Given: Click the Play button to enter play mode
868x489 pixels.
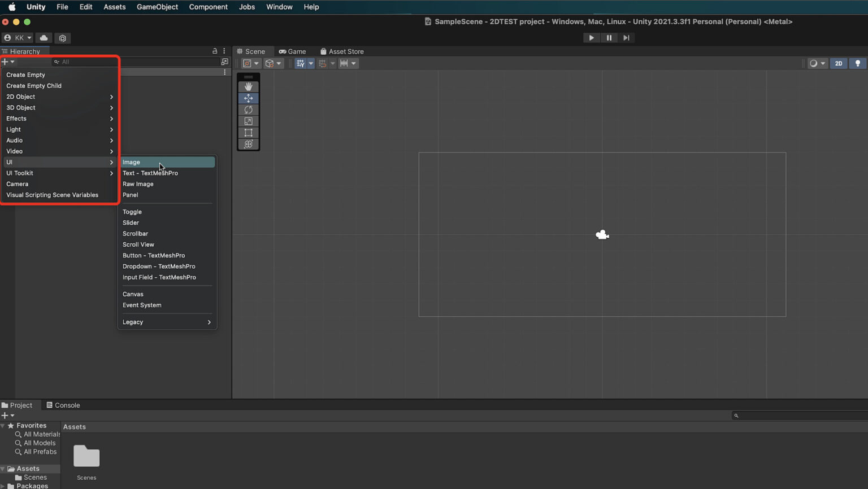Looking at the screenshot, I should 591,37.
